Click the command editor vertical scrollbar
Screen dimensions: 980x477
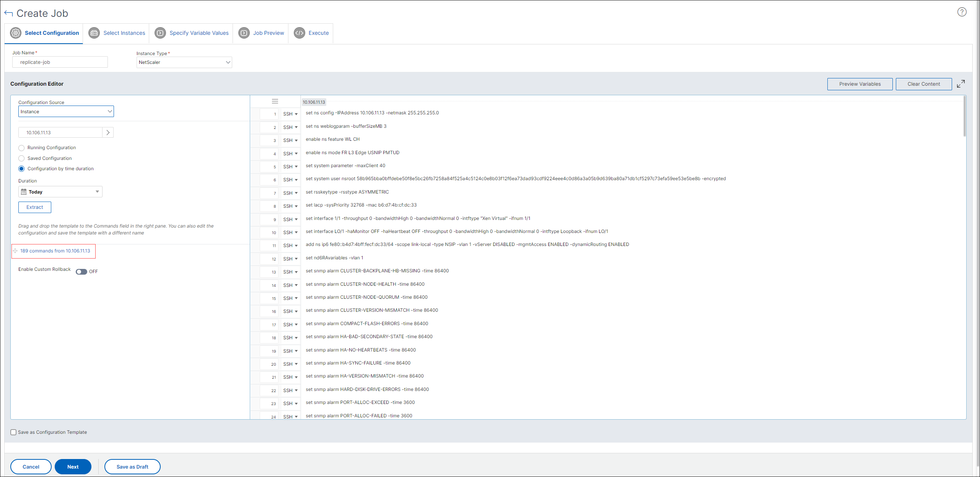click(x=964, y=117)
